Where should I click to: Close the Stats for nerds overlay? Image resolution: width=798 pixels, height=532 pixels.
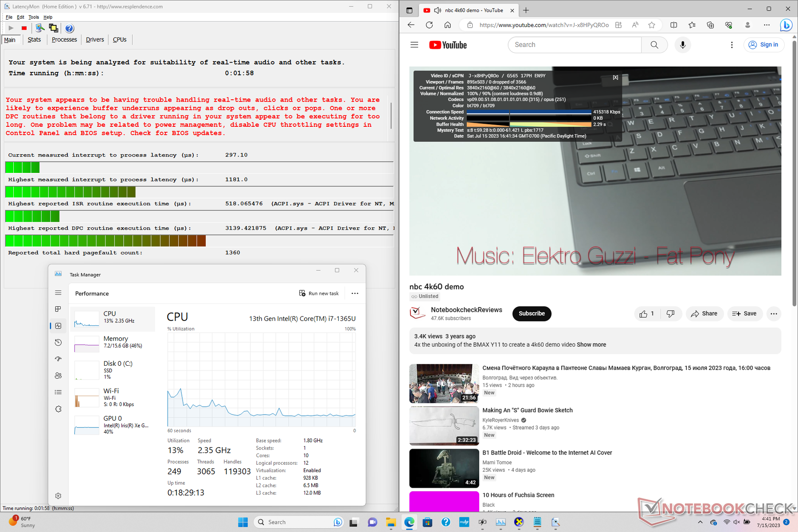point(615,77)
